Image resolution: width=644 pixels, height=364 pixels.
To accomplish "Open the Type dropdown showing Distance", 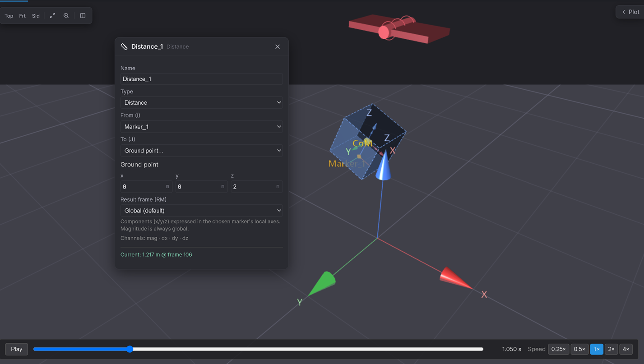I will pos(202,102).
